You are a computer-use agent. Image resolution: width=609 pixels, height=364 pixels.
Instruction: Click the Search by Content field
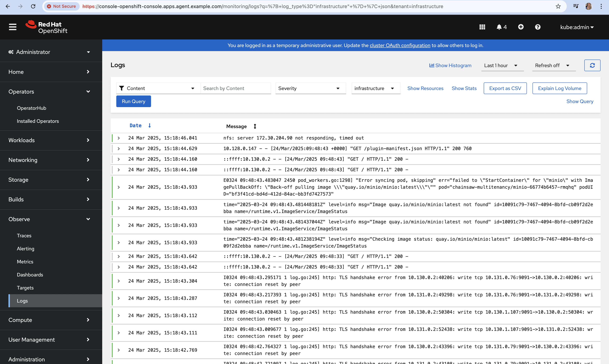pyautogui.click(x=235, y=88)
